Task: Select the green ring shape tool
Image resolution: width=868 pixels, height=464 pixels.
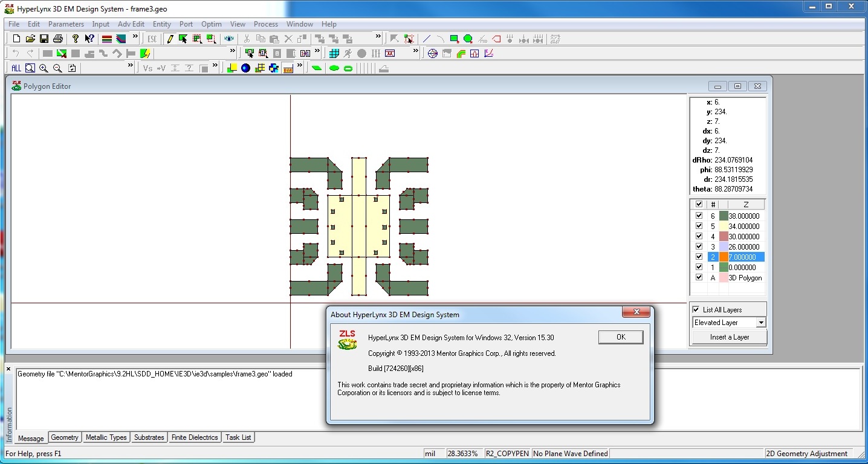Action: point(348,68)
